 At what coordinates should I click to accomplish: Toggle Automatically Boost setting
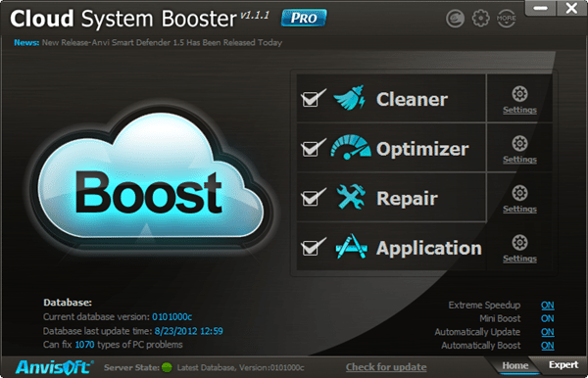[x=548, y=346]
